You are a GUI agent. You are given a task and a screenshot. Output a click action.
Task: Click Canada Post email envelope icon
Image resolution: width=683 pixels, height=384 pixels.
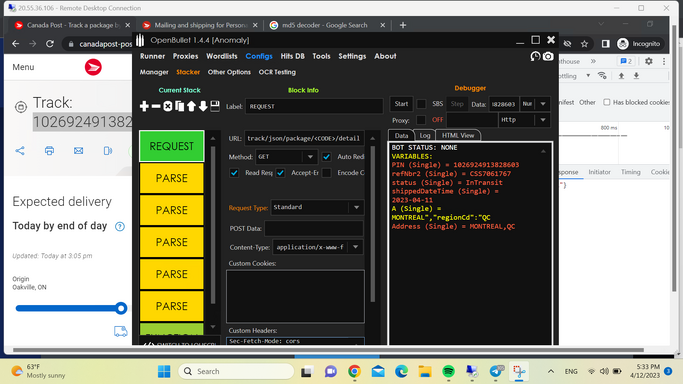coord(78,151)
